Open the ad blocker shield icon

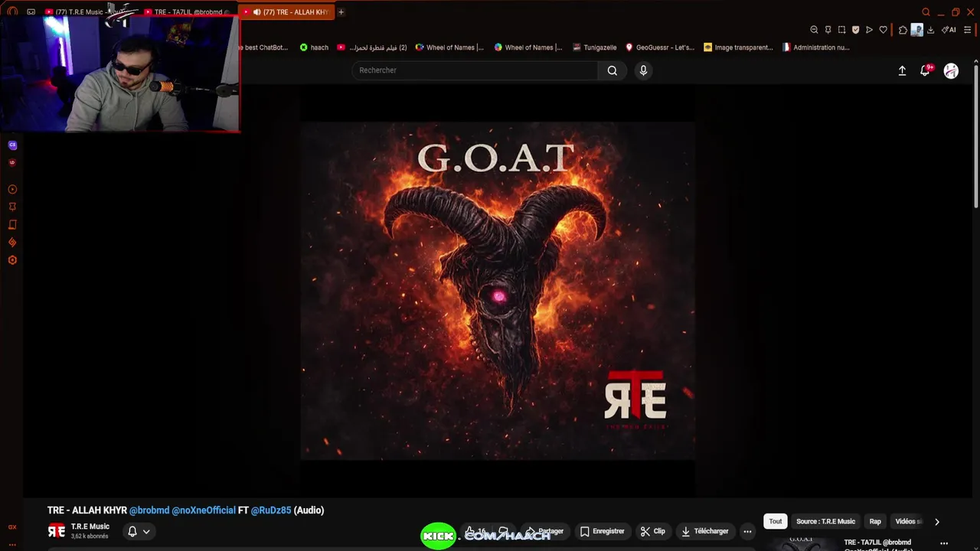855,30
